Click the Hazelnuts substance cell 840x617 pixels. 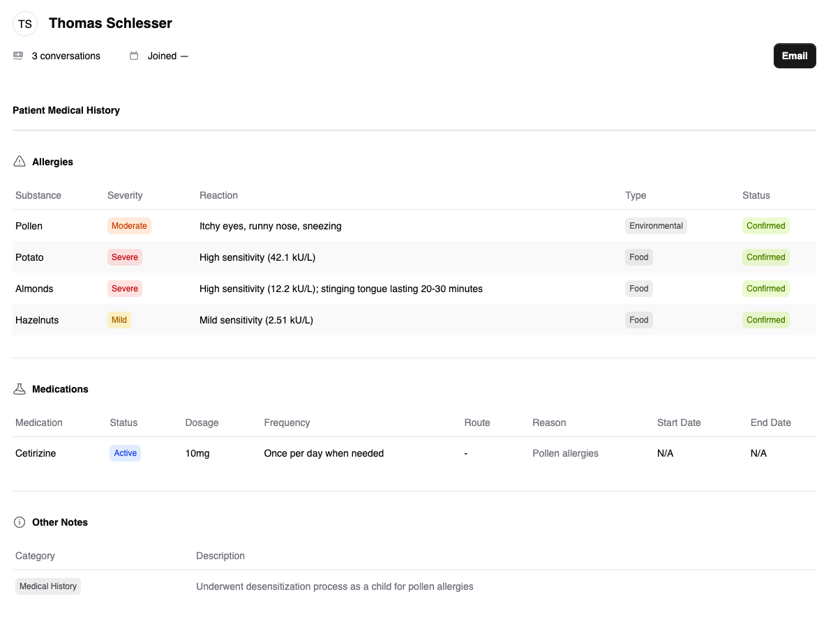(37, 320)
